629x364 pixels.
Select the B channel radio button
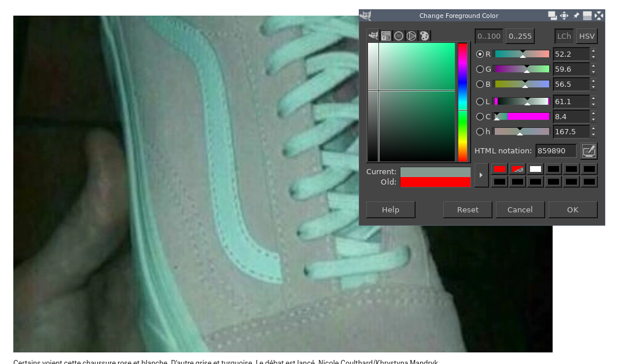point(480,84)
